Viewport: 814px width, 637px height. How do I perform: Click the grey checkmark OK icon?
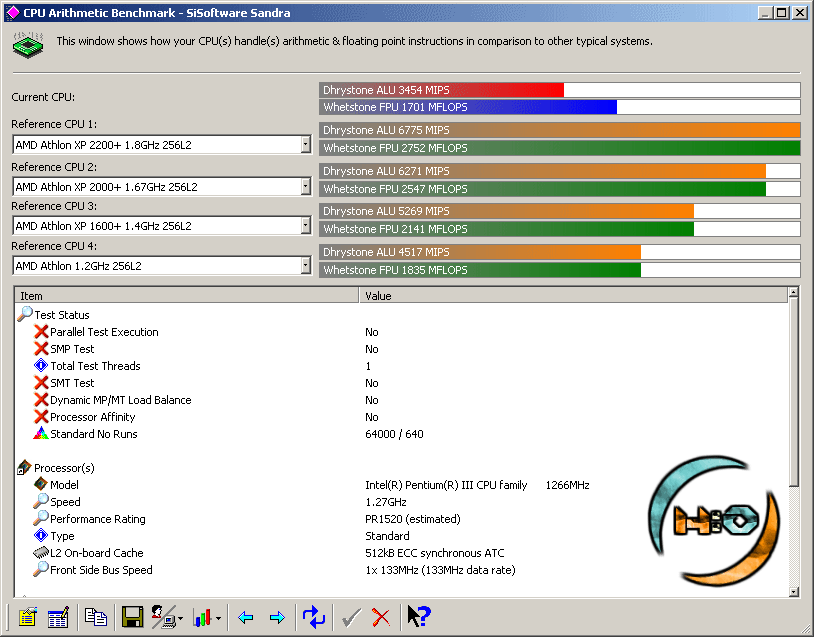coord(351,617)
